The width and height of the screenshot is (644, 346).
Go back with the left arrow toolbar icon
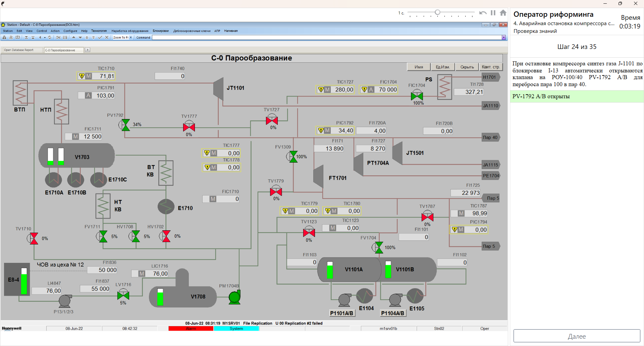point(40,38)
